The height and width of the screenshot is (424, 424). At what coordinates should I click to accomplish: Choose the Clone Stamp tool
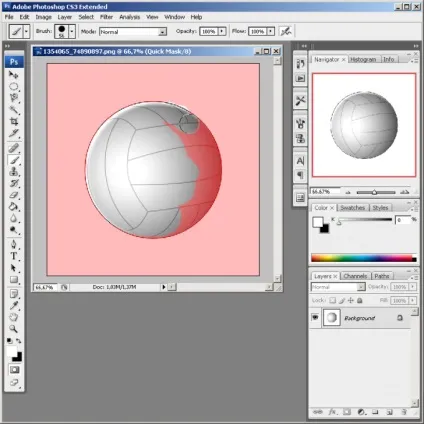click(14, 172)
